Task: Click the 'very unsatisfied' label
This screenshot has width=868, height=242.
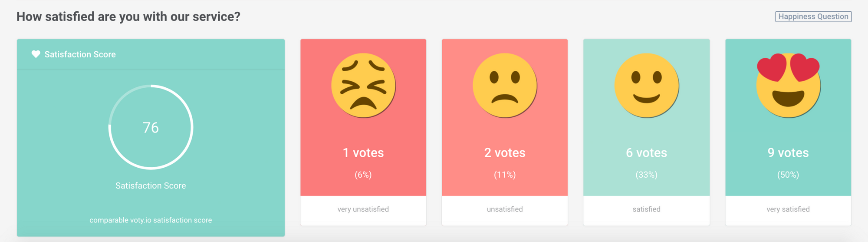Action: tap(363, 209)
